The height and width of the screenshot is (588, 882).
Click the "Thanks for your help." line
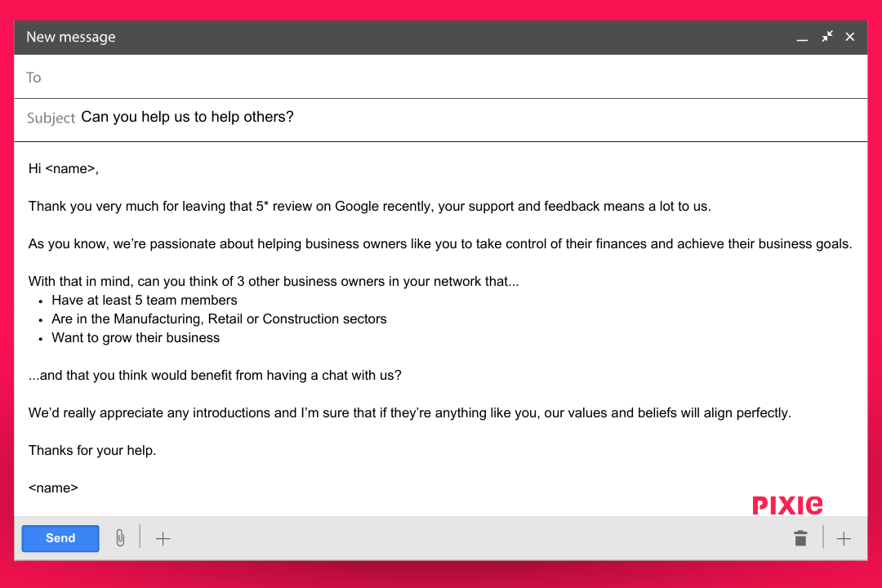(92, 451)
